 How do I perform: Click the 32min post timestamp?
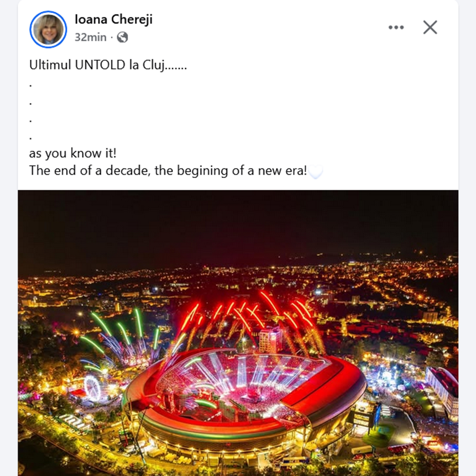pyautogui.click(x=90, y=37)
